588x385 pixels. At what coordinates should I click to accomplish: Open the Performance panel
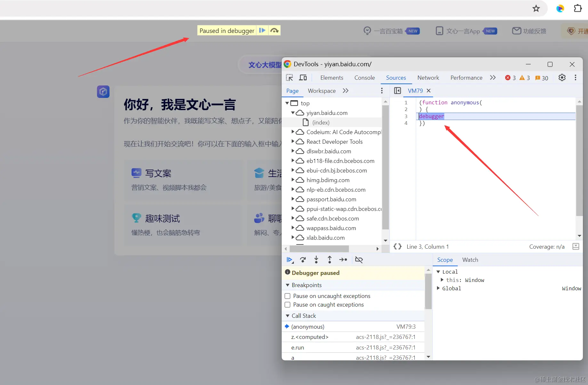[x=466, y=77]
